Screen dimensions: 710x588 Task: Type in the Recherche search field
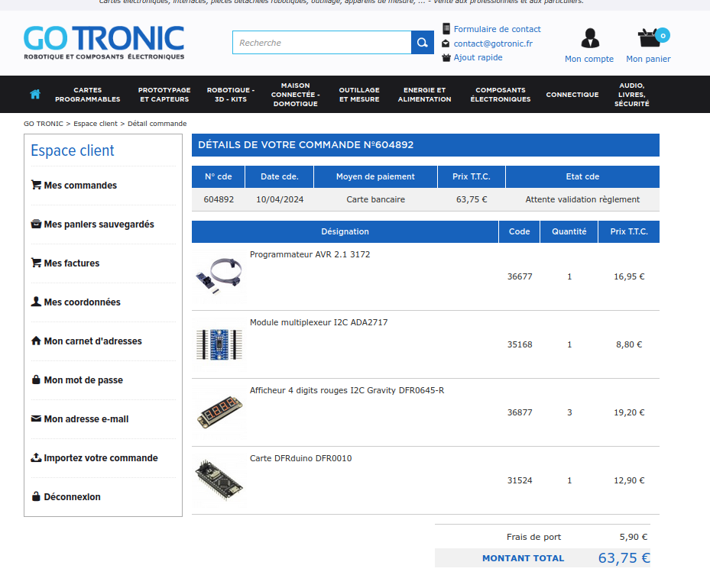pyautogui.click(x=321, y=43)
